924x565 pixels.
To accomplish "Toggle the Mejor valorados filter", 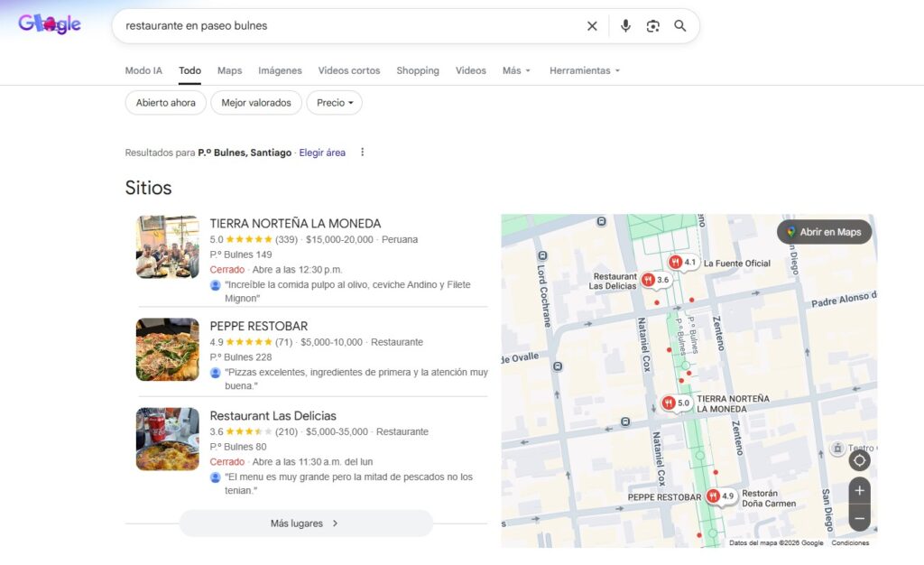I will point(256,103).
